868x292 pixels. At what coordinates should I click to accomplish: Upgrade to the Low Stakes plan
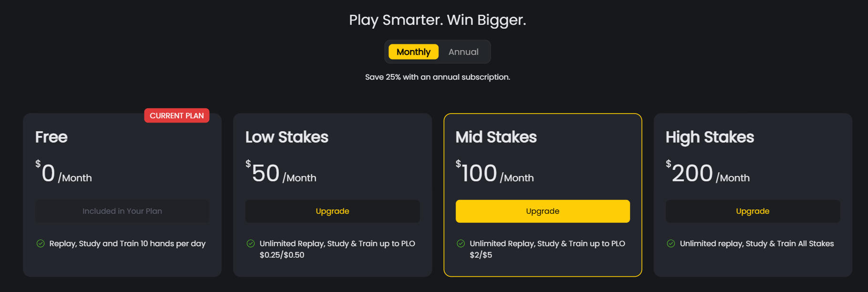[x=332, y=211]
